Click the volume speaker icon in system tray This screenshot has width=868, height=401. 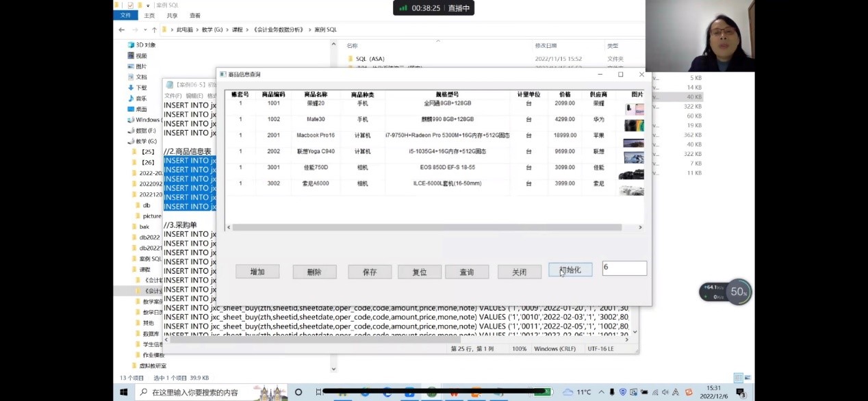coord(665,392)
